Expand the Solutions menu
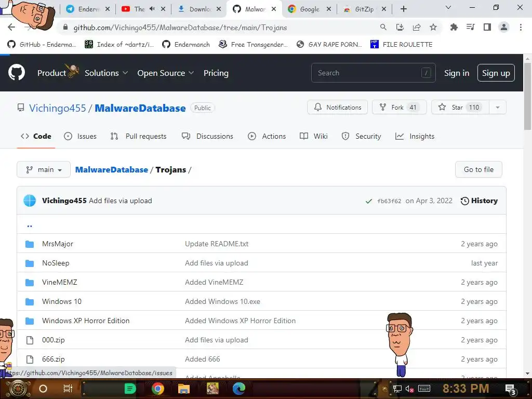Viewport: 532px width, 399px height. click(106, 73)
